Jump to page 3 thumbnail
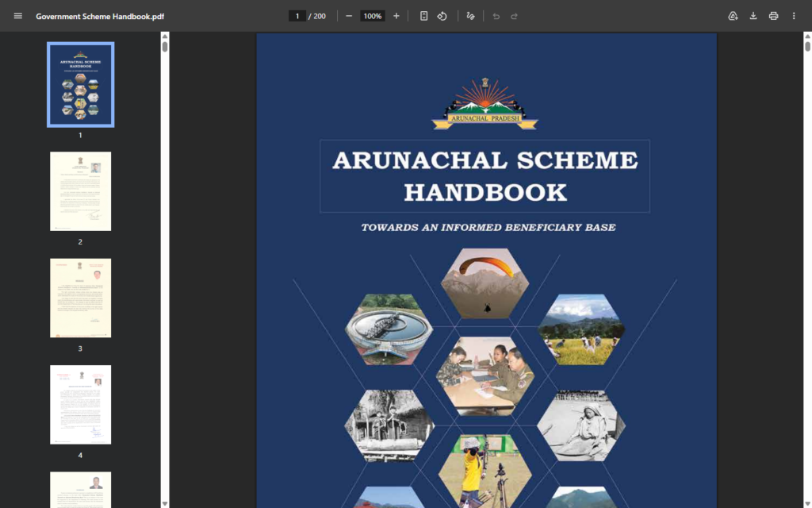812x508 pixels. [x=80, y=298]
